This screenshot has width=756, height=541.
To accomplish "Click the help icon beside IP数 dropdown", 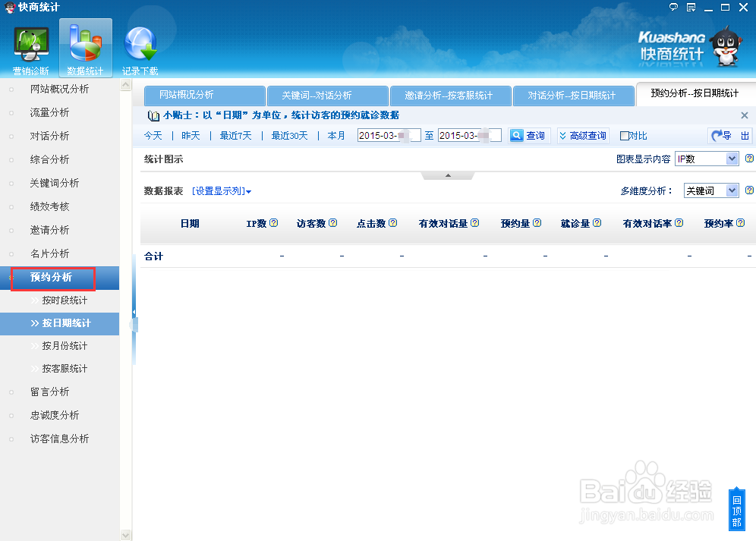I will coord(750,158).
